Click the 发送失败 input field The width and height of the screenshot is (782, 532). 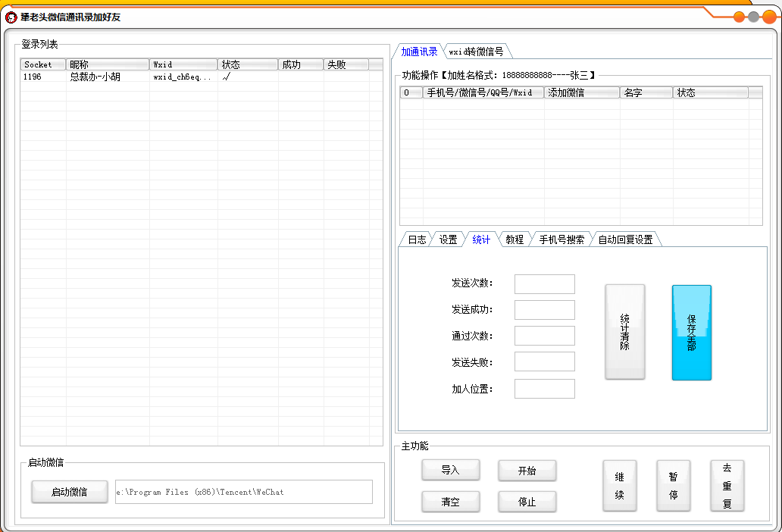(x=545, y=361)
